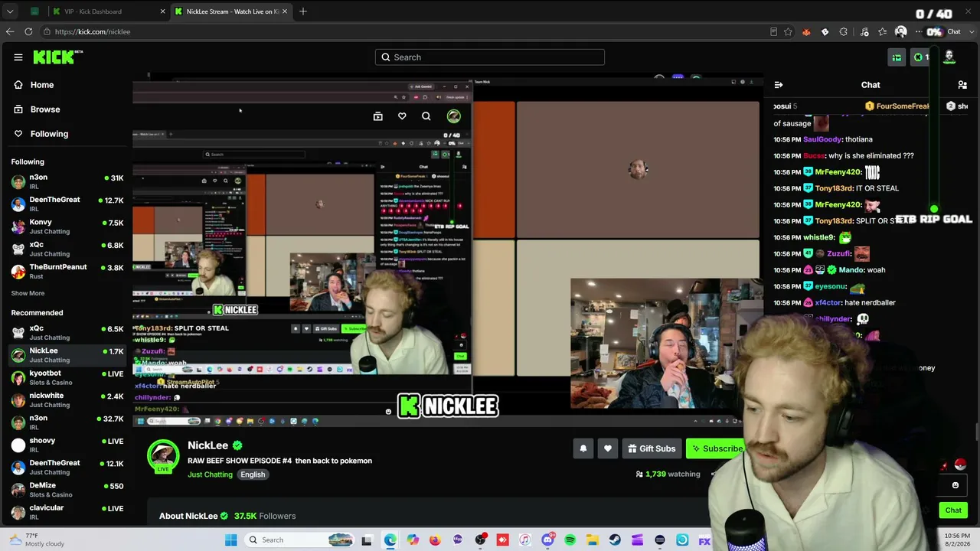
Task: Click the green Subscribe button
Action: [x=717, y=448]
